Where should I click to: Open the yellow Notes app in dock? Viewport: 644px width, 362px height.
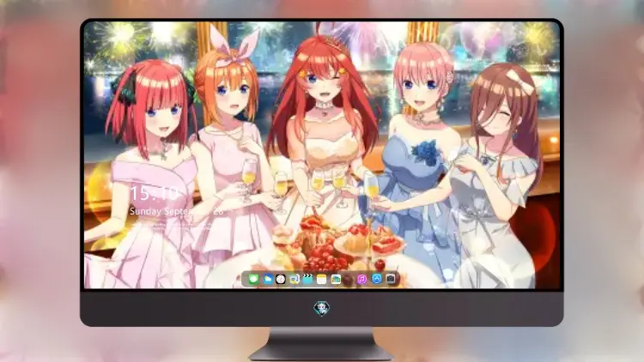[322, 279]
